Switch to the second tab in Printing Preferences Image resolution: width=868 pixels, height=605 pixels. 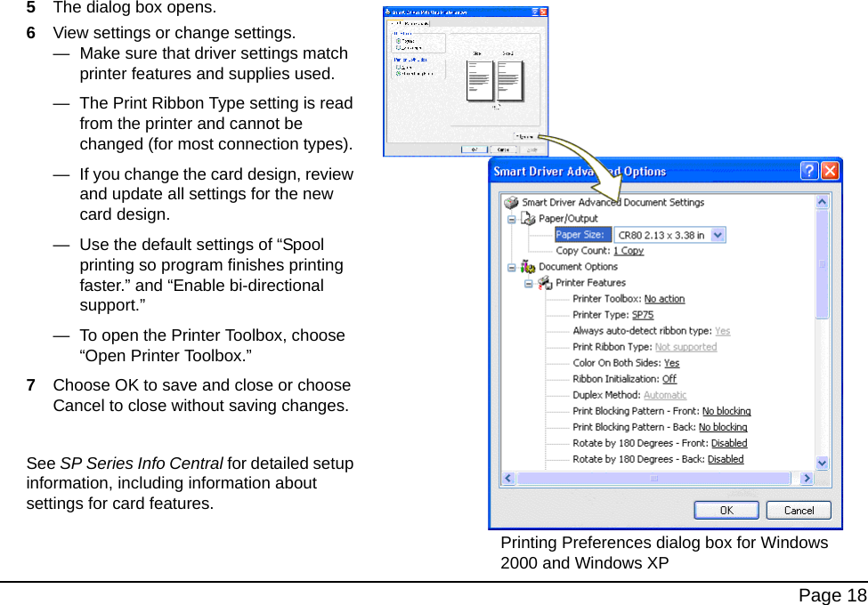point(417,23)
